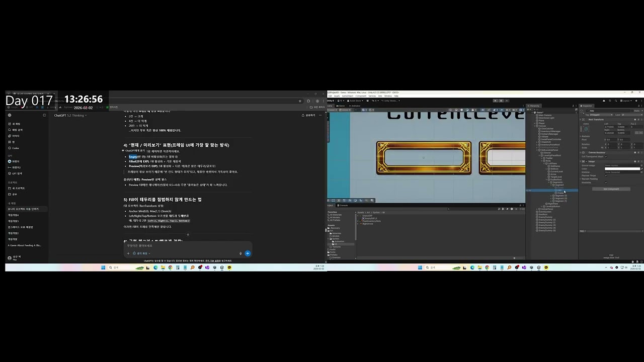Click the ChatGPT attach (+) button

tap(128, 253)
